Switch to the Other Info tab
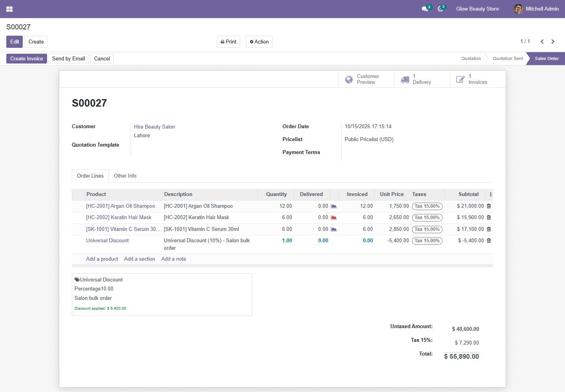This screenshot has width=565, height=392. (125, 176)
